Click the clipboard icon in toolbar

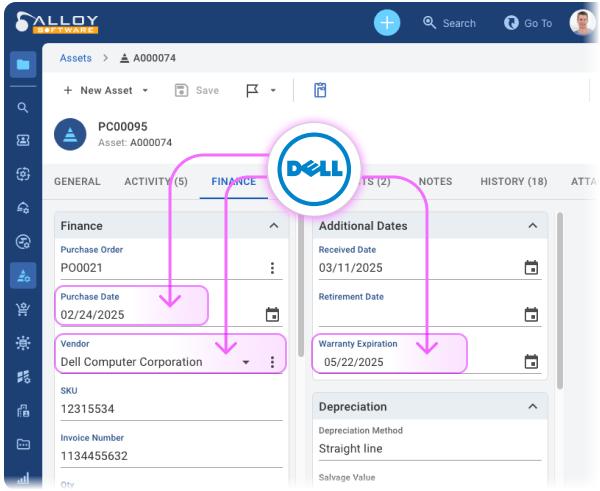pos(320,90)
